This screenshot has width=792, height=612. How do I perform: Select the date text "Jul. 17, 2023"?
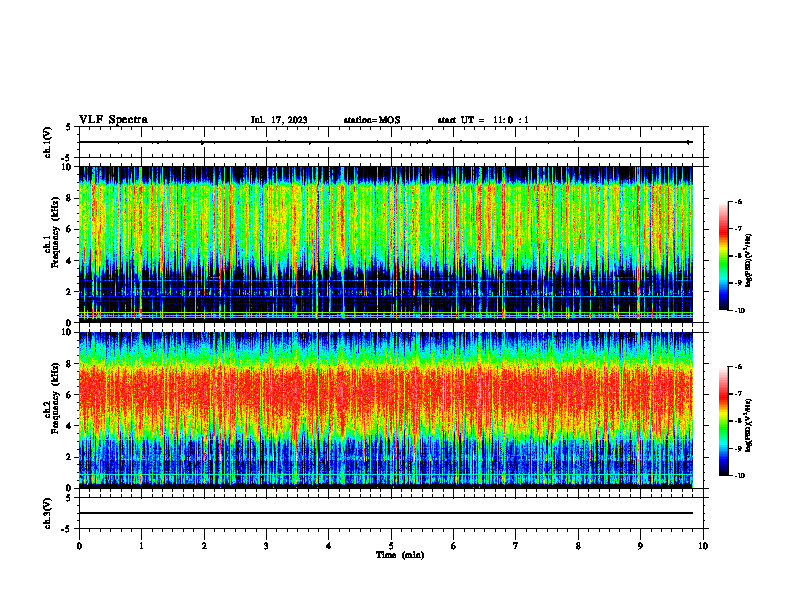pyautogui.click(x=279, y=120)
